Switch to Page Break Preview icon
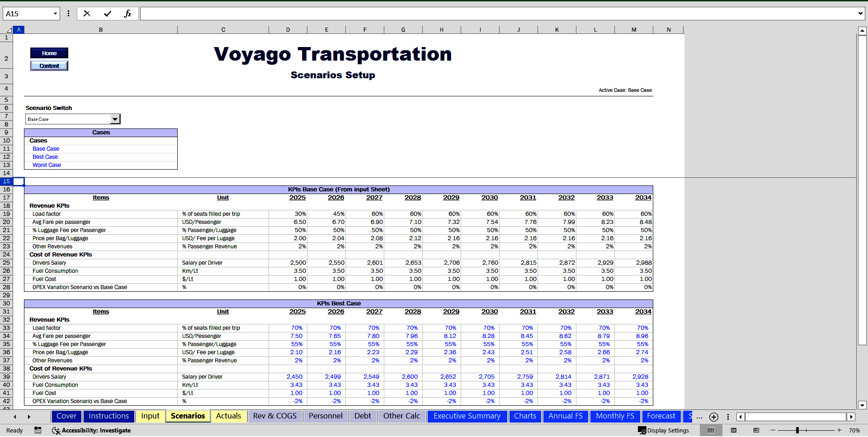This screenshot has width=868, height=437. pyautogui.click(x=756, y=430)
